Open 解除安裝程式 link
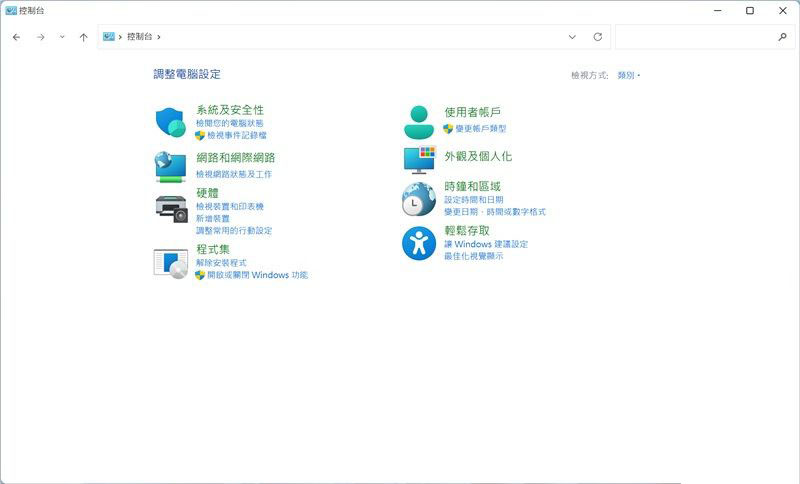 pos(221,262)
